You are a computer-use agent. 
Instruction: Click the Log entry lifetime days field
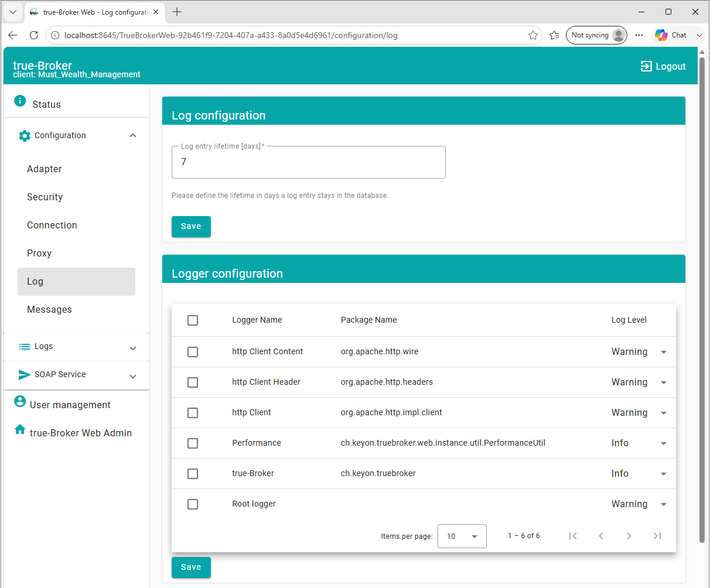point(309,162)
